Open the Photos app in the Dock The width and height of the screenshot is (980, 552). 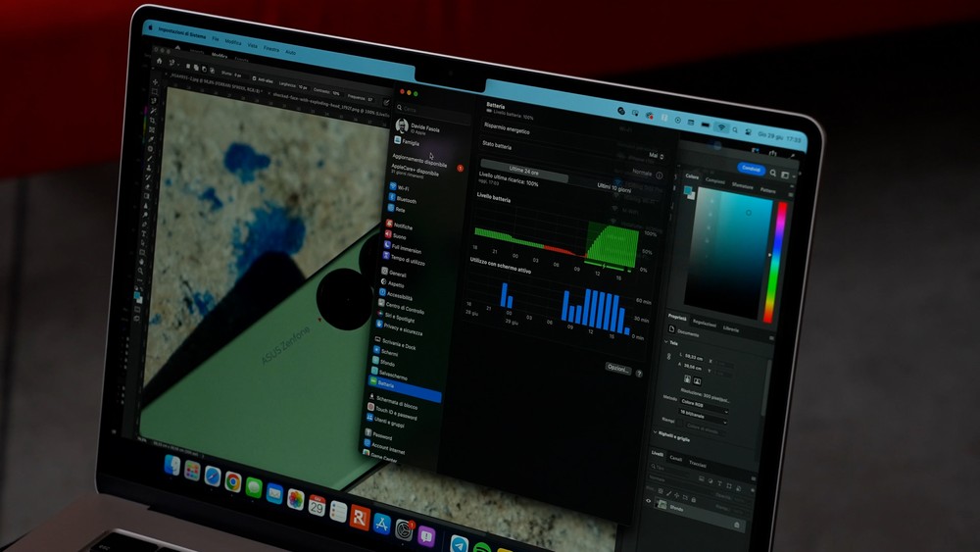pos(295,499)
